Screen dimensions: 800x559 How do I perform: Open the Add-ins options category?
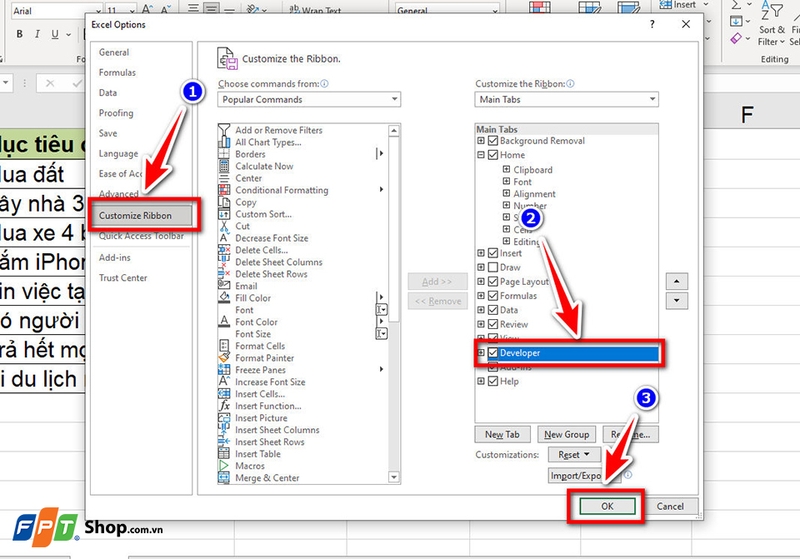coord(115,258)
